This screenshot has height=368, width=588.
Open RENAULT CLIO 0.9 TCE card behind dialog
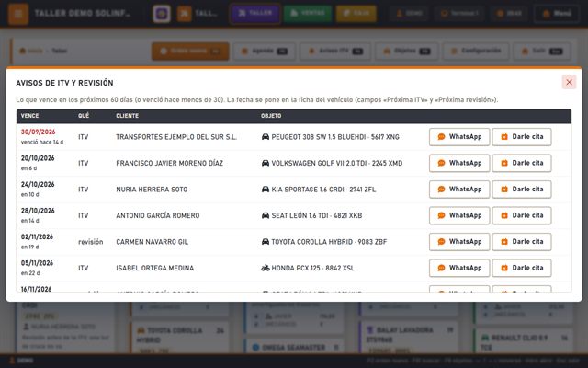click(524, 341)
